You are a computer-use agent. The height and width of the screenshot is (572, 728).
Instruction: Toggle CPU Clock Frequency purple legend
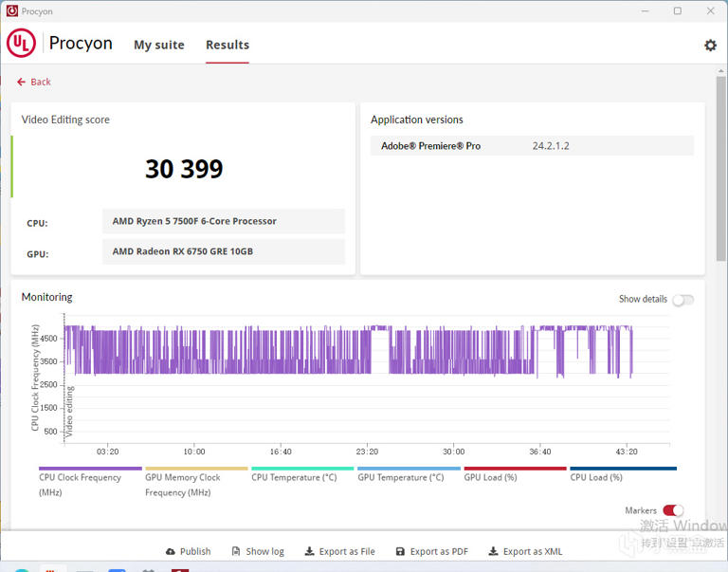click(x=90, y=482)
